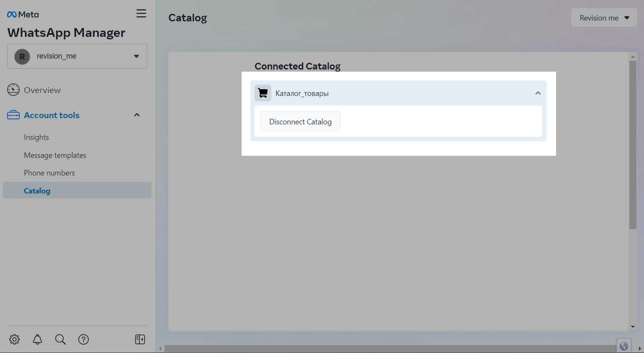
Task: Collapse the sidebar panel icon
Action: (x=140, y=339)
